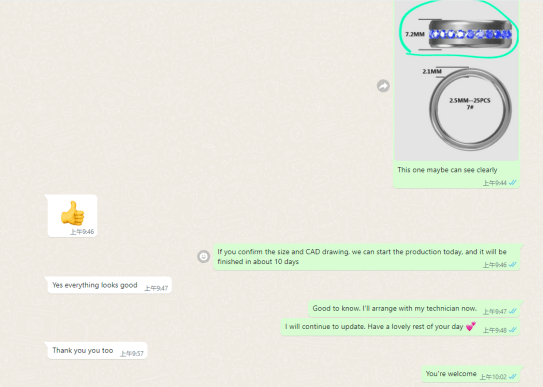
Task: Select the 'Yes everything looks good' message
Action: (x=109, y=285)
